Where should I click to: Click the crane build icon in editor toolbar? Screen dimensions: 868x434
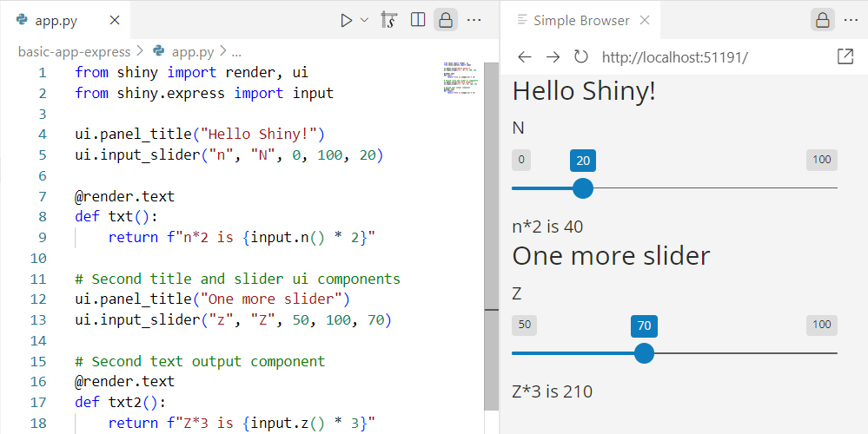coord(389,20)
